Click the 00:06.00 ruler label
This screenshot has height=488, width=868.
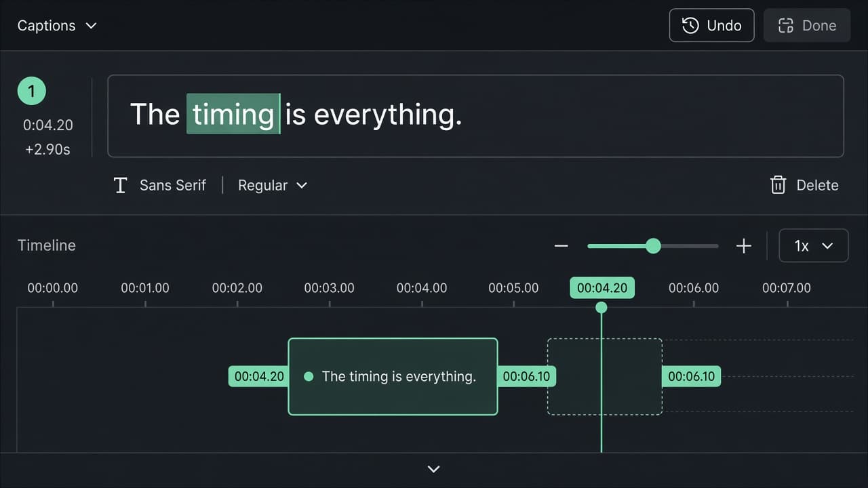coord(694,287)
